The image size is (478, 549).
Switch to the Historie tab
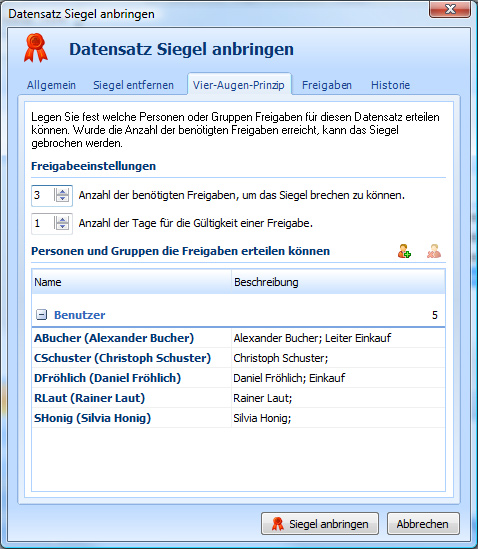(390, 85)
